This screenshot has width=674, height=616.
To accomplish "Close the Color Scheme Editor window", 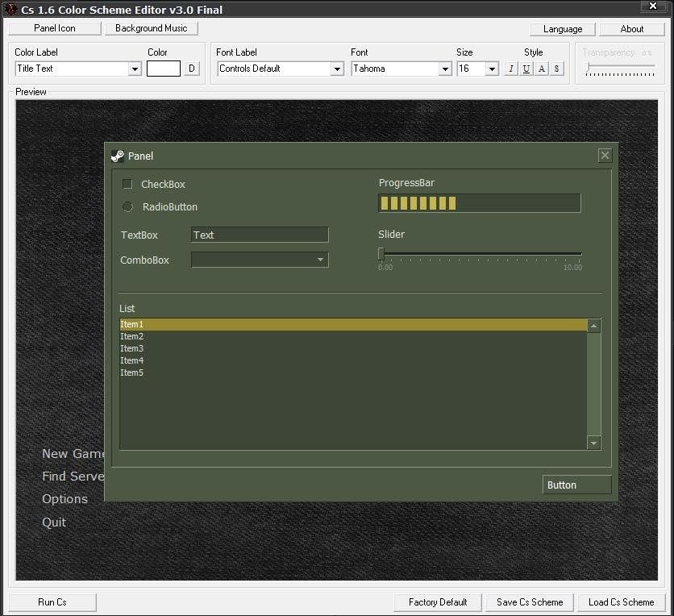I will coord(653,6).
